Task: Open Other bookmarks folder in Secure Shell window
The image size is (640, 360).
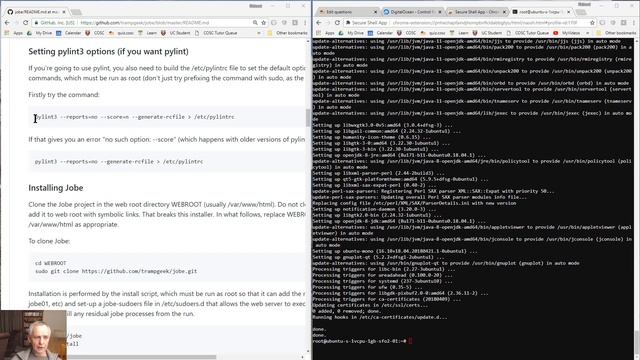Action: [x=616, y=33]
